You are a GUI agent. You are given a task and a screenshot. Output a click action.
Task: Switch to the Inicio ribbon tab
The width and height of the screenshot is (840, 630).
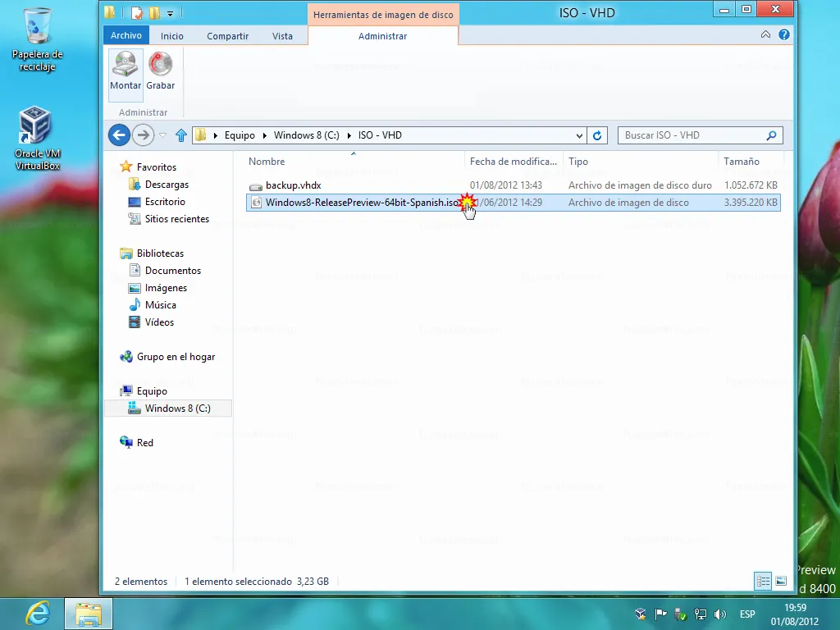tap(172, 36)
